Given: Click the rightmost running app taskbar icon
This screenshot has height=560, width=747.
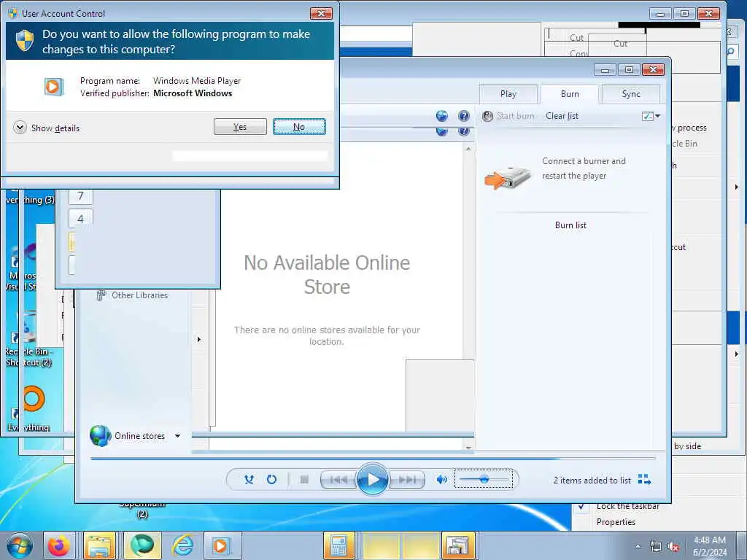Looking at the screenshot, I should coord(458,545).
